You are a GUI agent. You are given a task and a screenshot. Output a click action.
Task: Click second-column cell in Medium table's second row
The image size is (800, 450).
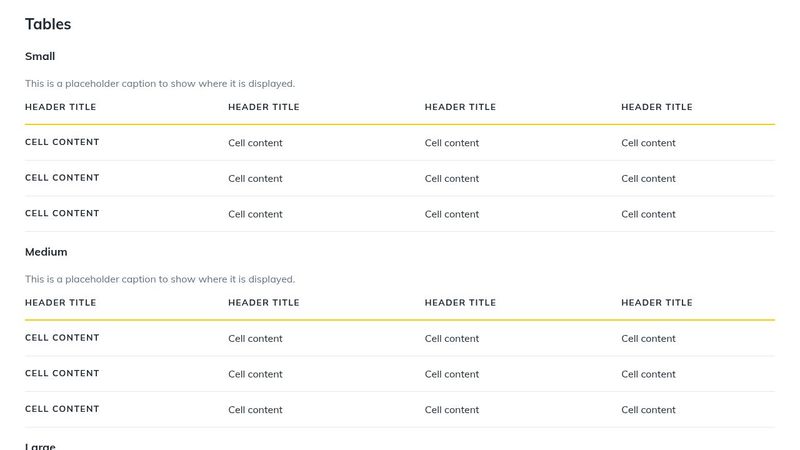point(255,374)
